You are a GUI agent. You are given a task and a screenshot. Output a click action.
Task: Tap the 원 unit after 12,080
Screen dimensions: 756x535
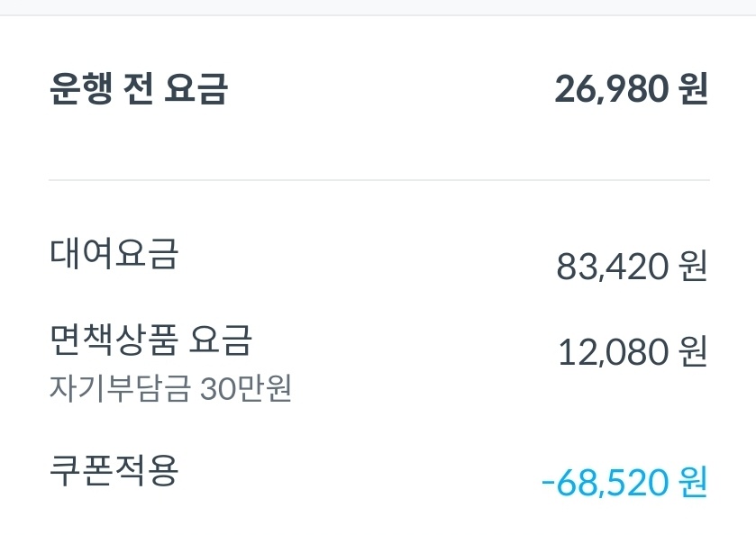(691, 353)
